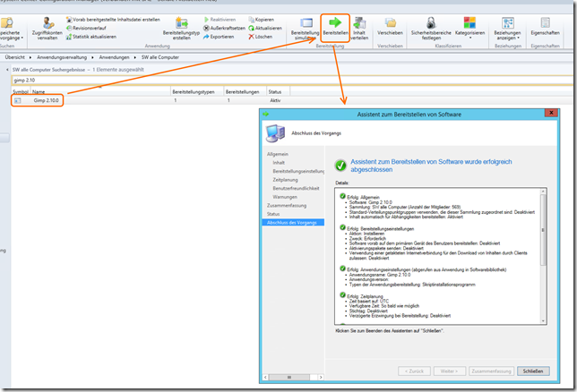
Task: Click the Schließen button
Action: coord(530,370)
